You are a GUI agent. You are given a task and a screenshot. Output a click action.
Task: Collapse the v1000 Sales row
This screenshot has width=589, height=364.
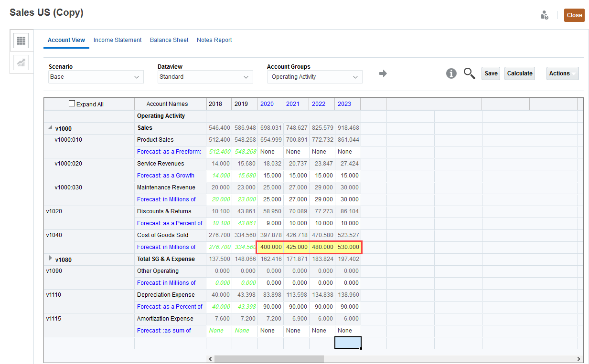click(50, 127)
